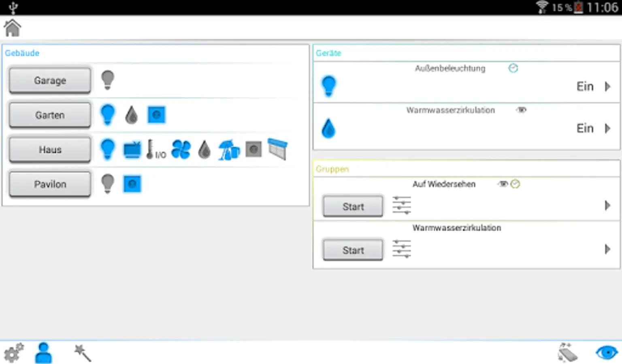Select the Haus building button
This screenshot has width=622, height=364.
pos(50,150)
